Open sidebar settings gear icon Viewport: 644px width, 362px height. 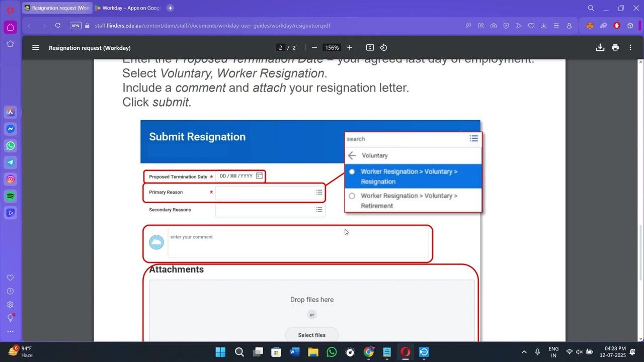pyautogui.click(x=10, y=305)
